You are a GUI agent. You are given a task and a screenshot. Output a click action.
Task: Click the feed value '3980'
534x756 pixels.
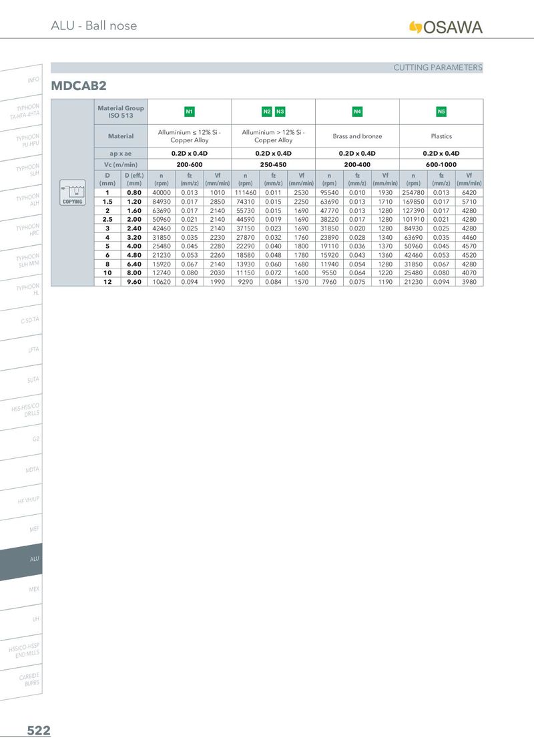(469, 282)
